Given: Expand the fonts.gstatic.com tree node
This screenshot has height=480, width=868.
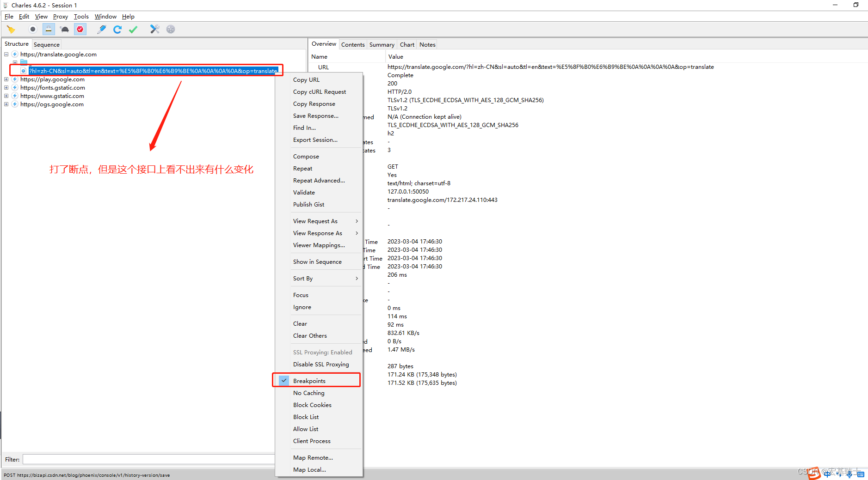Looking at the screenshot, I should (x=6, y=88).
